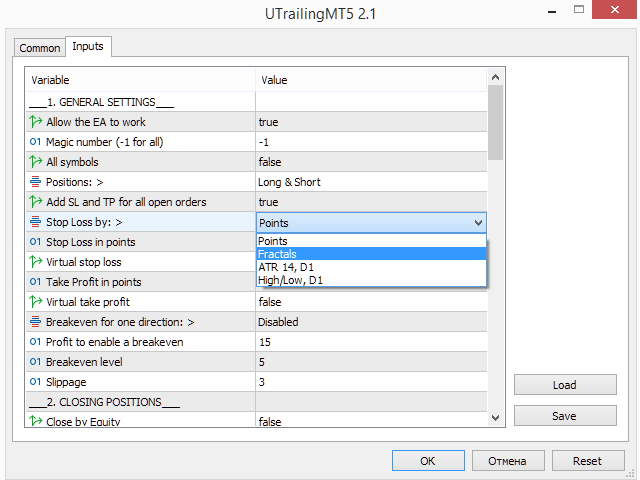640x480 pixels.
Task: Open the Breakeven Disabled value
Action: pos(371,322)
